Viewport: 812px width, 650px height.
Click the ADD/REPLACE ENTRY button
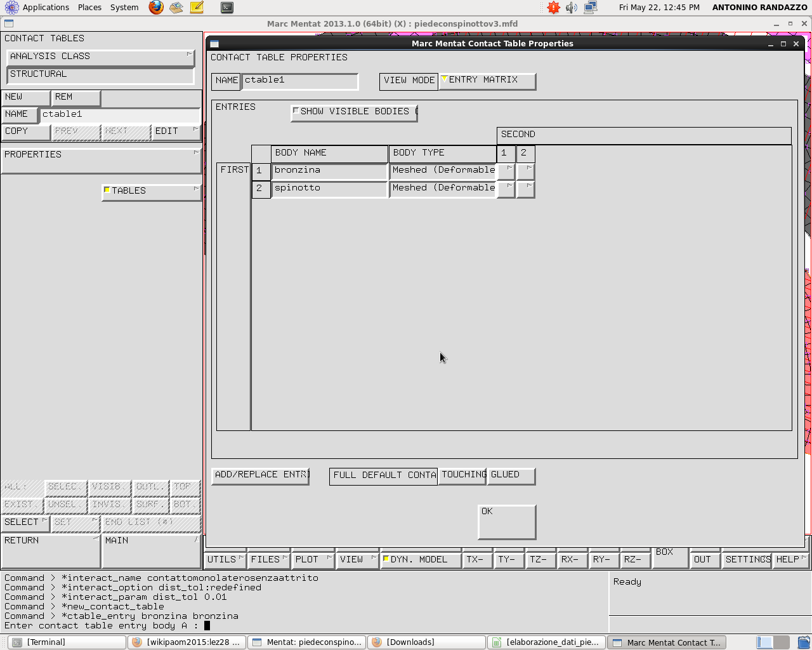click(261, 475)
